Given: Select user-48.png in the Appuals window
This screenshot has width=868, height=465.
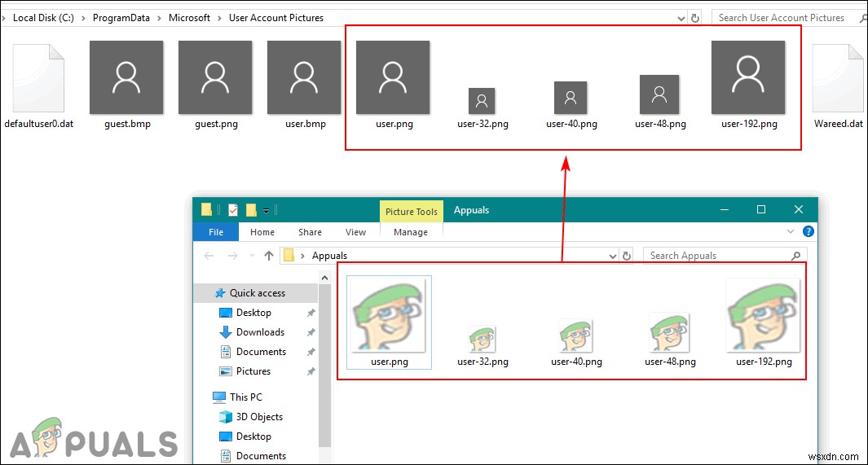Looking at the screenshot, I should coord(670,340).
